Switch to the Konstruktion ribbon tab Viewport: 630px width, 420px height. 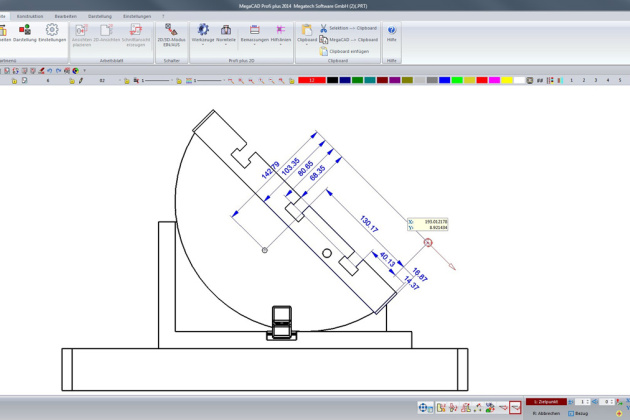click(30, 17)
